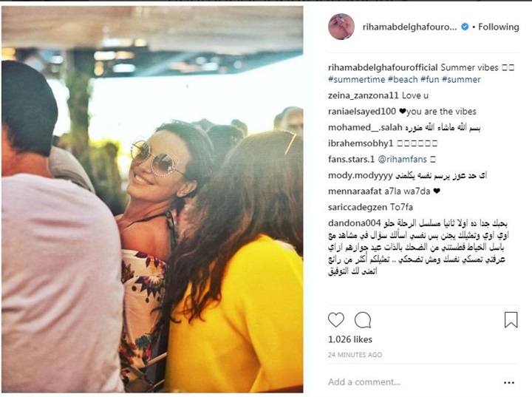
Task: Open rihamabdelghafour profile picture avatar
Action: tap(341, 27)
